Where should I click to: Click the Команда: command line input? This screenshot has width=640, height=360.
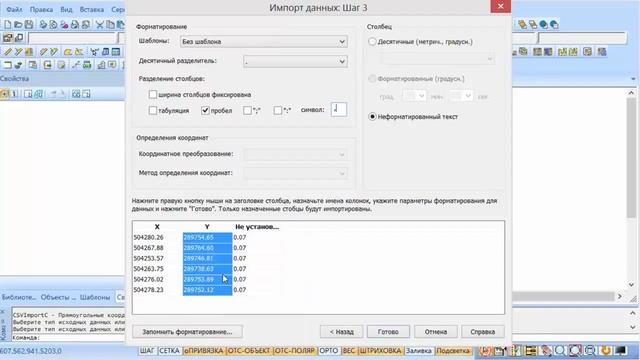pos(68,338)
